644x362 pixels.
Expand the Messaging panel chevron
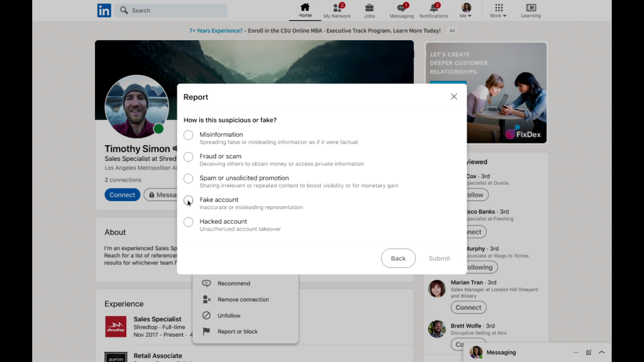[602, 352]
